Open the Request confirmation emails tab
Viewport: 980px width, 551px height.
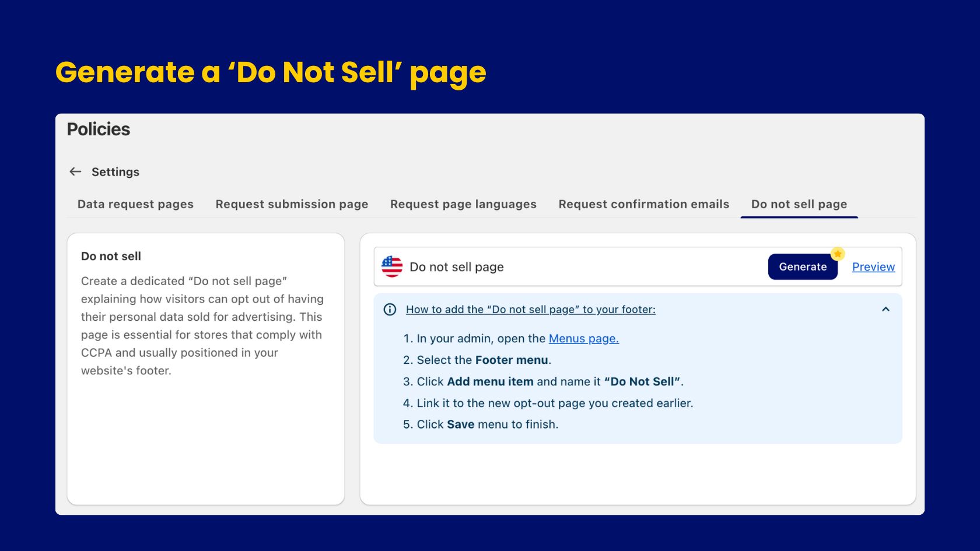(643, 204)
